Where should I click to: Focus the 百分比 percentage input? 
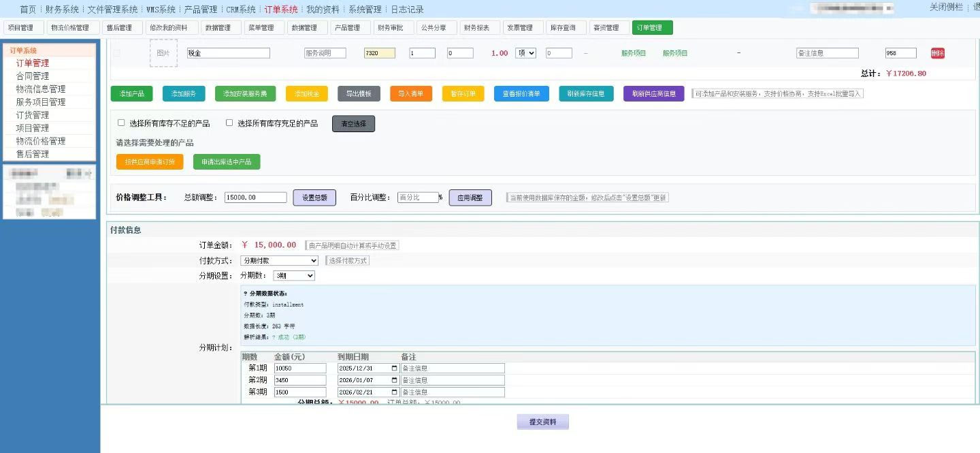tap(418, 198)
